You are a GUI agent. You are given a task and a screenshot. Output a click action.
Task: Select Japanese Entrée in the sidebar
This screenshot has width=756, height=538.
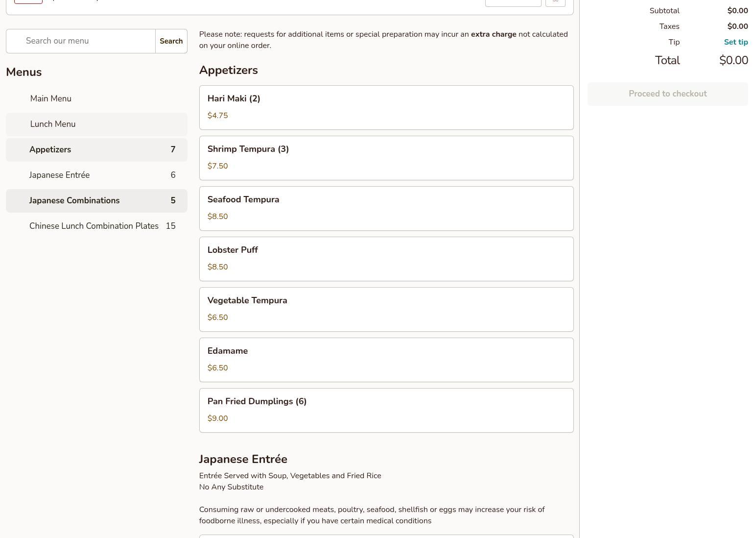coord(60,175)
